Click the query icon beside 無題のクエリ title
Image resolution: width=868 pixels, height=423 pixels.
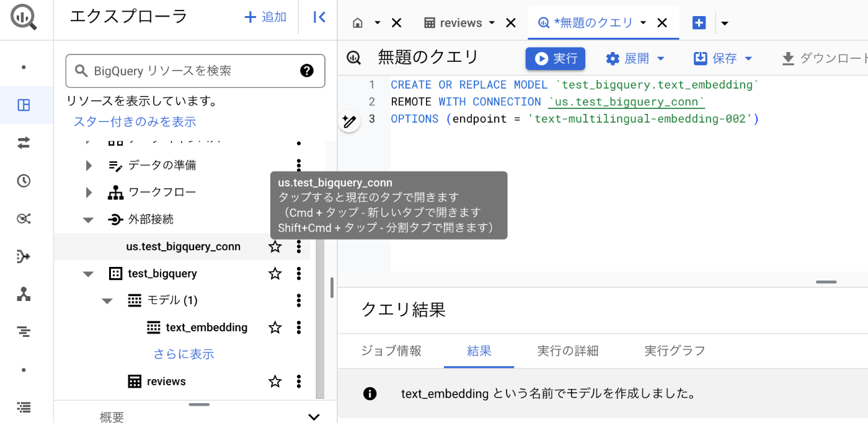pyautogui.click(x=354, y=58)
